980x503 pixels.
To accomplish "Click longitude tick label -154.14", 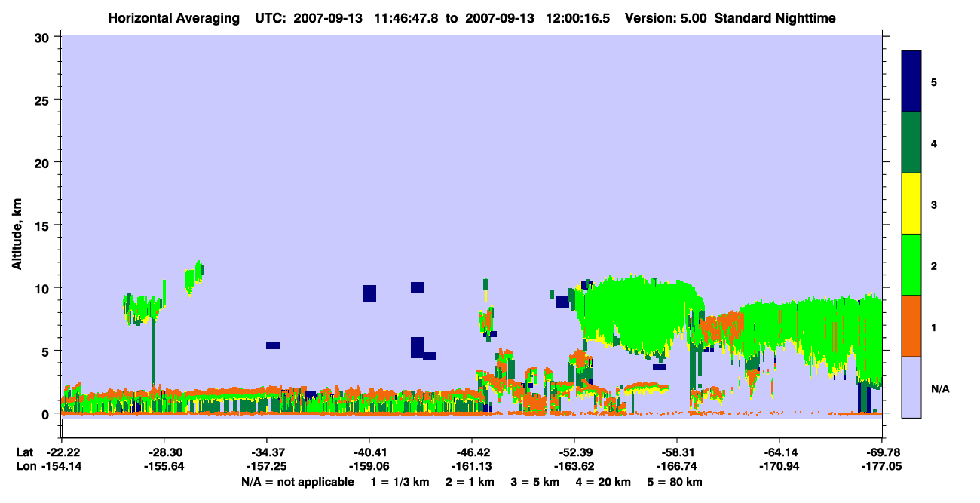I will pos(63,466).
